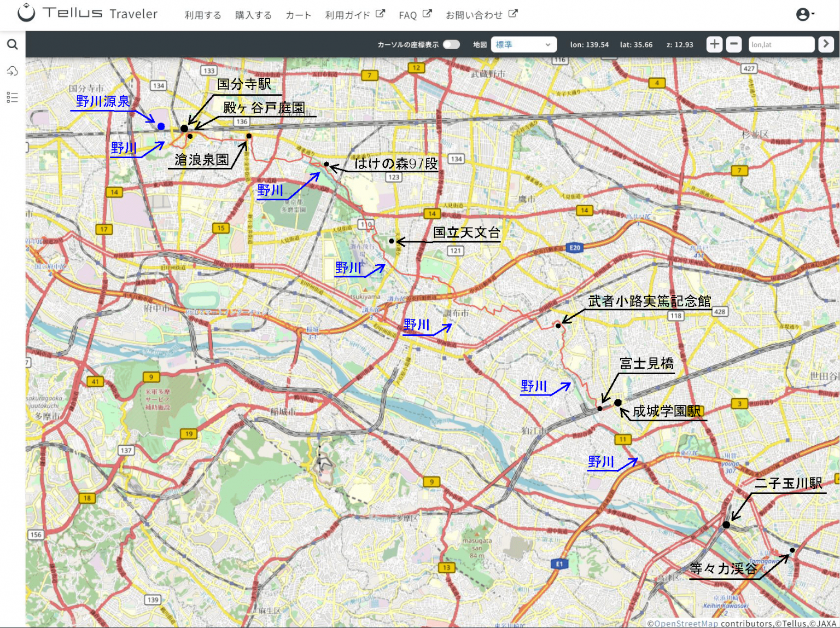Open the 購入する menu
This screenshot has width=840, height=628.
253,15
